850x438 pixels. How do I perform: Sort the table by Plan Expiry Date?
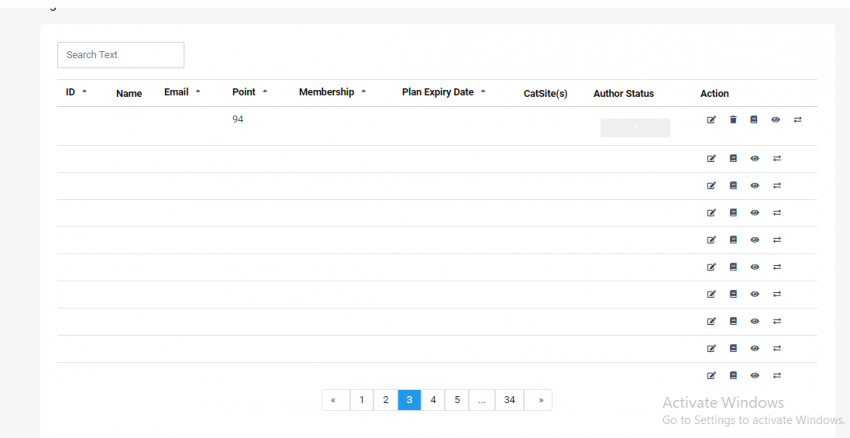[x=443, y=92]
